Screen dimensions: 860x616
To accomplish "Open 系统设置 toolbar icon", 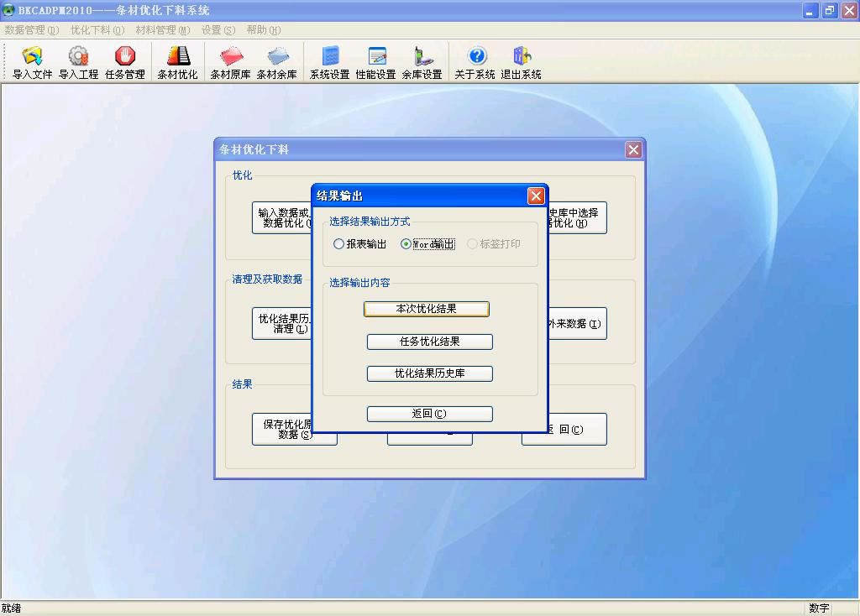I will 329,62.
